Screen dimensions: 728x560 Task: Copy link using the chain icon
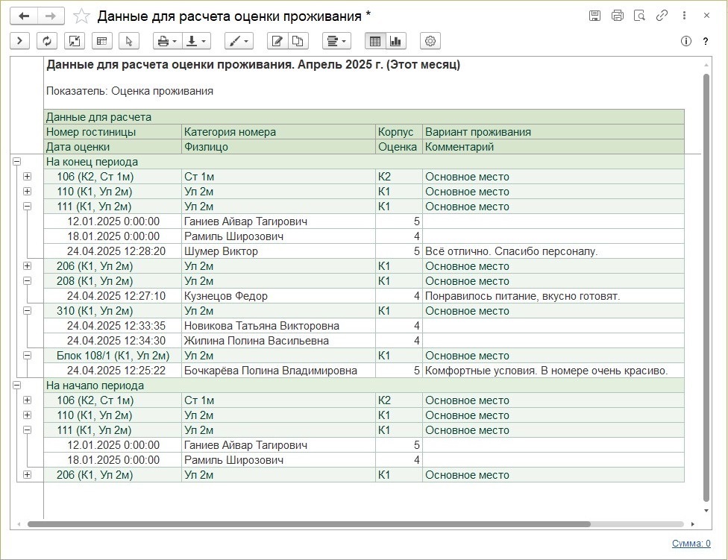pyautogui.click(x=661, y=16)
